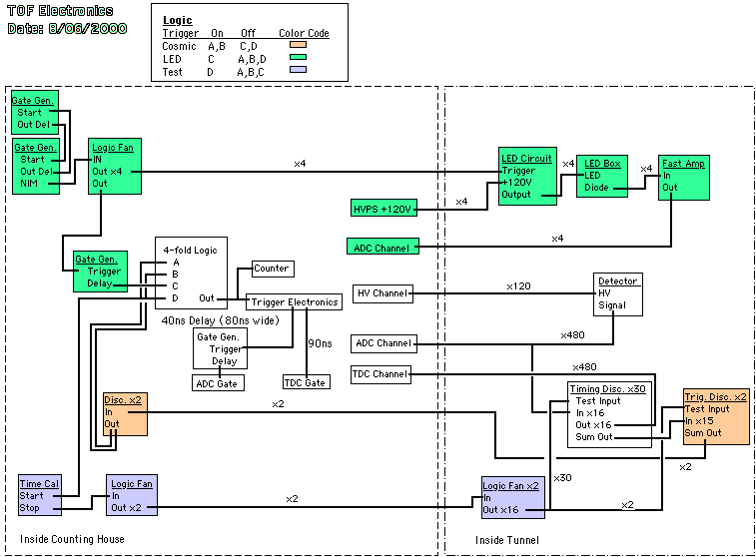Click the orange 'Disc. x2' block title
The image size is (756, 557).
123,400
